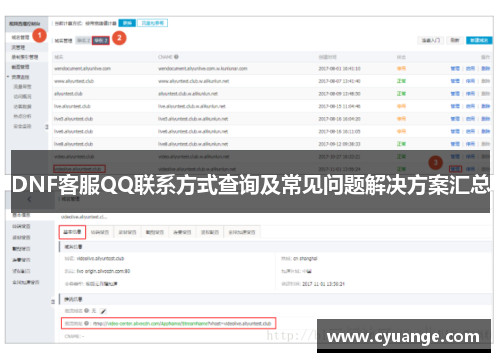
Task: Click the help icon beside the rtmp address label
Action: 86,323
